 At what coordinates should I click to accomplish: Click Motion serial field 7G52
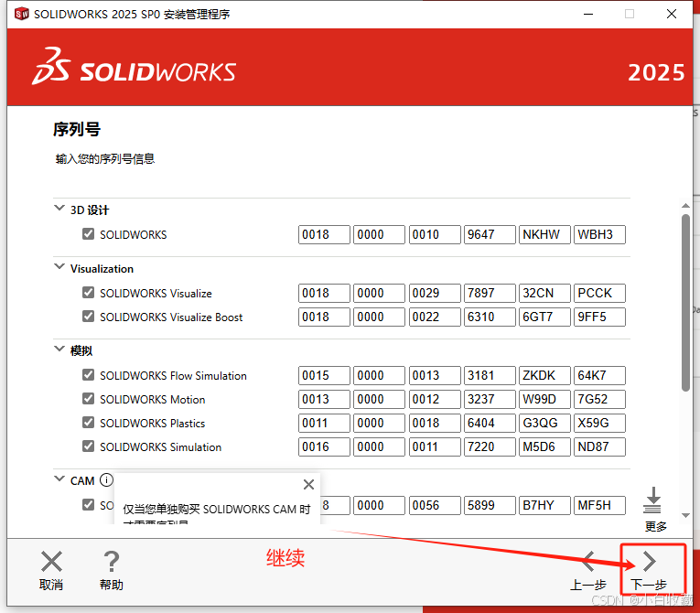coord(599,399)
